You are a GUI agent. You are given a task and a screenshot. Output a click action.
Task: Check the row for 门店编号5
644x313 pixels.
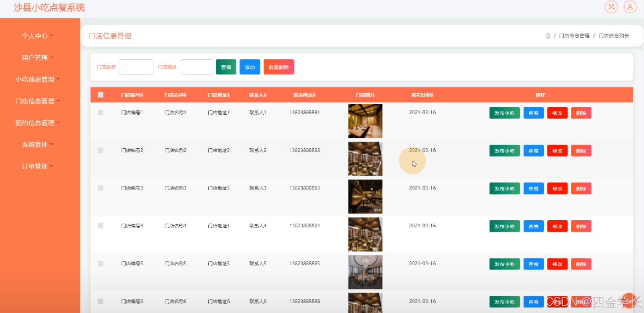(x=101, y=264)
